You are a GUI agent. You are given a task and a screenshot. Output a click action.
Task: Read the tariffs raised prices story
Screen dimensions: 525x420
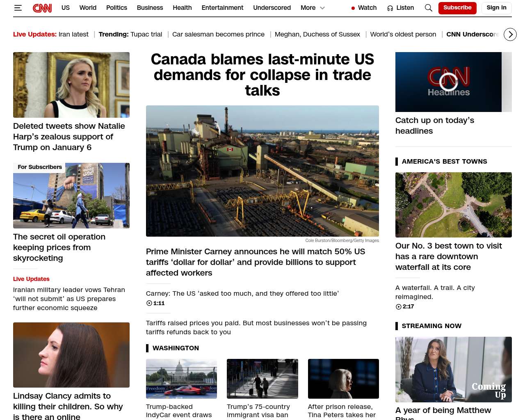[x=256, y=327]
